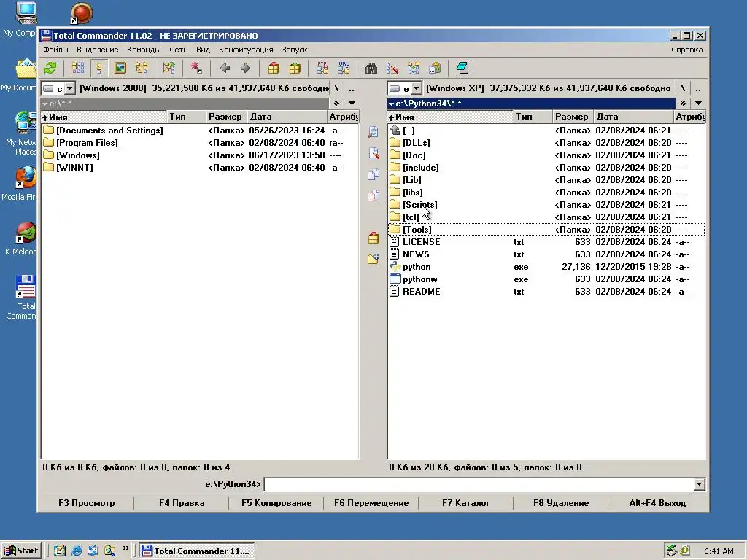This screenshot has width=747, height=560.
Task: Go to root in the left panel
Action: coord(336,88)
